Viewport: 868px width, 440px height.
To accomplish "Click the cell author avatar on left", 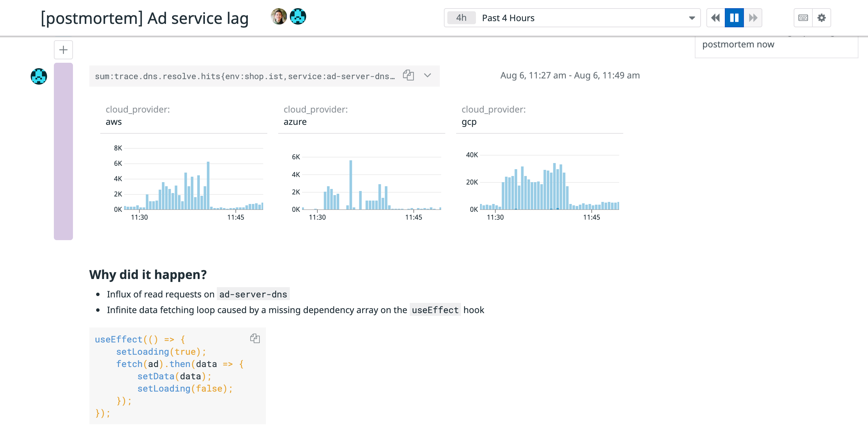I will coord(39,76).
